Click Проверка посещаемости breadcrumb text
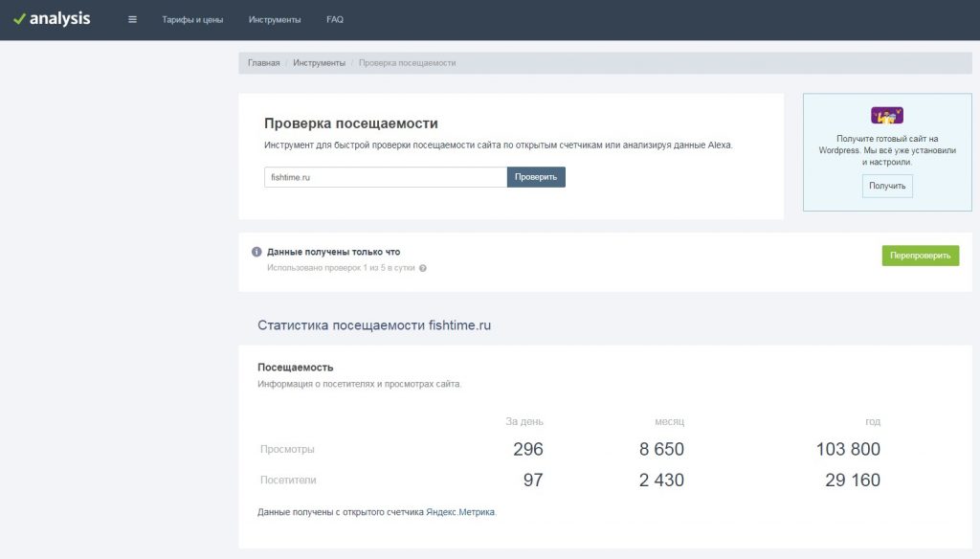The image size is (980, 559). [407, 62]
